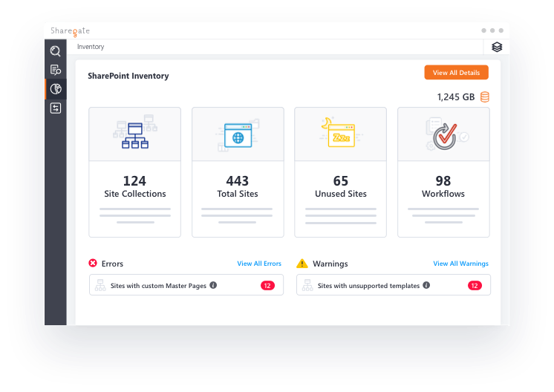Click the Inventory tab label
The image size is (554, 392).
(x=91, y=47)
